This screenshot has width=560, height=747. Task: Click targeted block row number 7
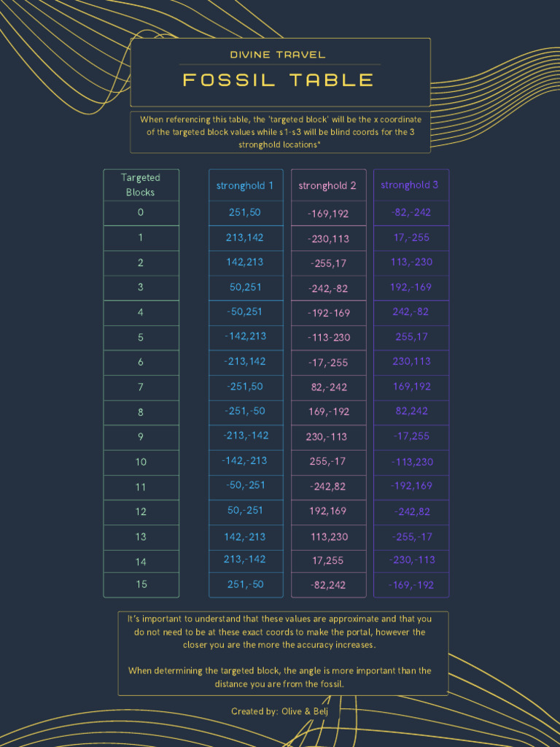pos(141,387)
